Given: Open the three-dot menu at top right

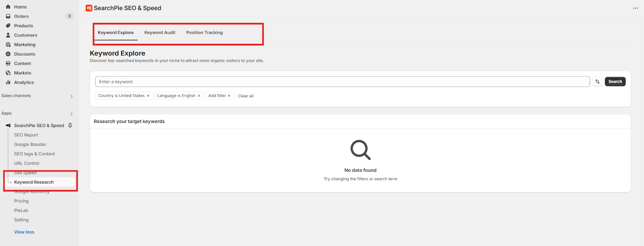Looking at the screenshot, I should click(636, 8).
